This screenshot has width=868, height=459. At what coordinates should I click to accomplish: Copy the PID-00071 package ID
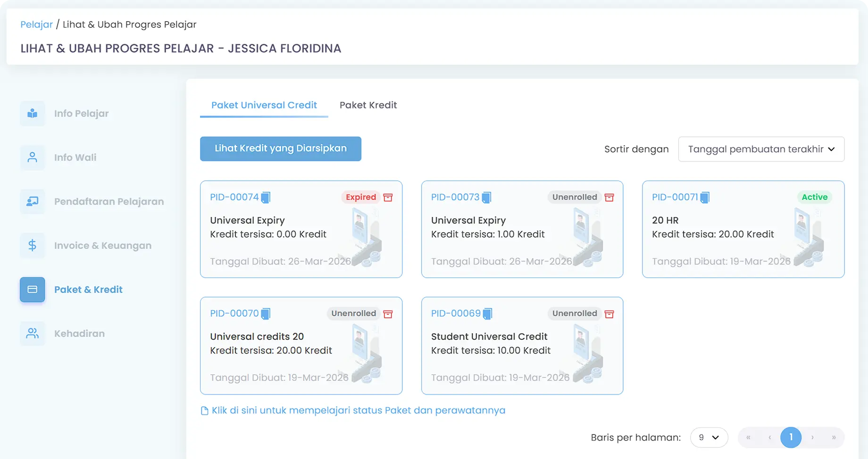[705, 197]
